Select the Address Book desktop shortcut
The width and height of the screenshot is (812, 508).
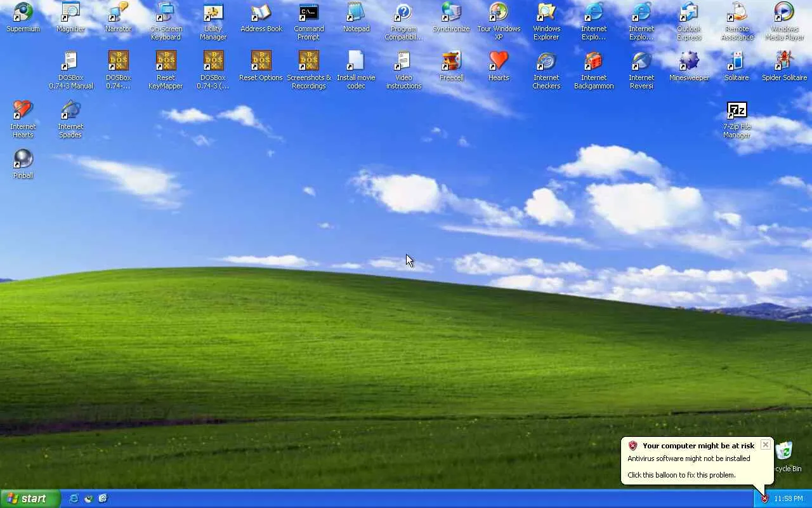point(261,18)
